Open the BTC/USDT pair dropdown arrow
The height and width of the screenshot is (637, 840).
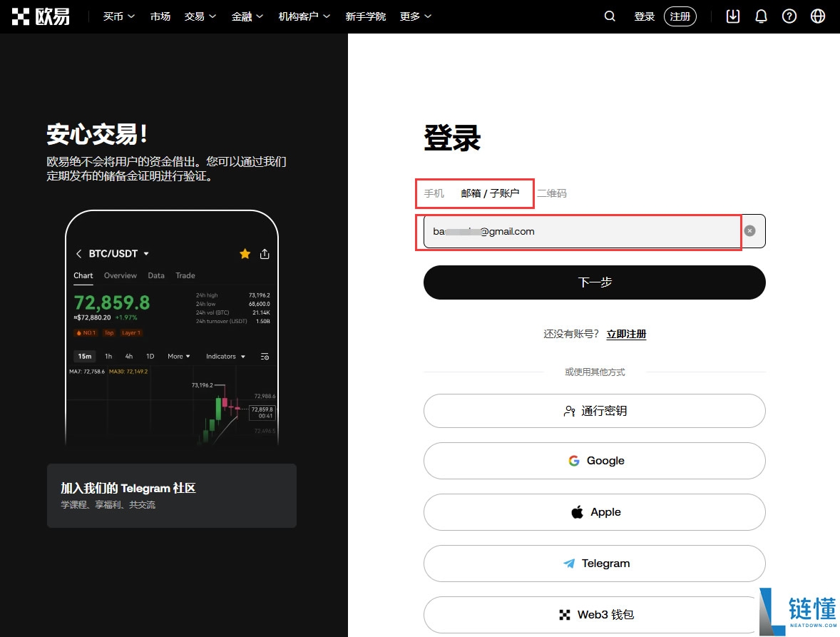[146, 253]
